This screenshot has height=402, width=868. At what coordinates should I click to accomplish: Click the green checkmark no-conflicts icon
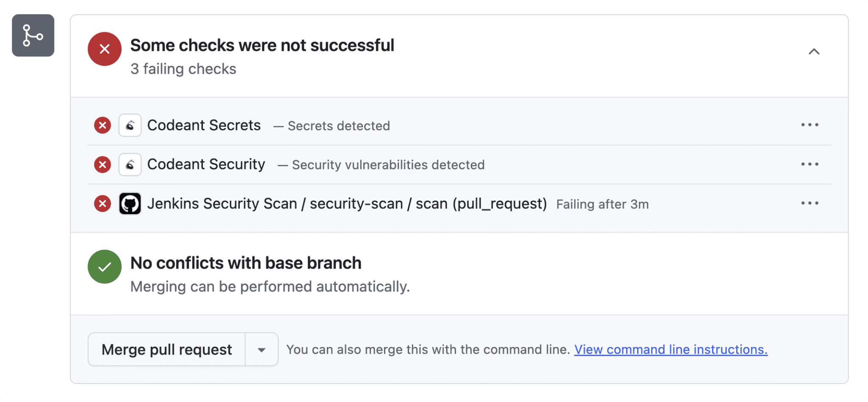[x=105, y=267]
